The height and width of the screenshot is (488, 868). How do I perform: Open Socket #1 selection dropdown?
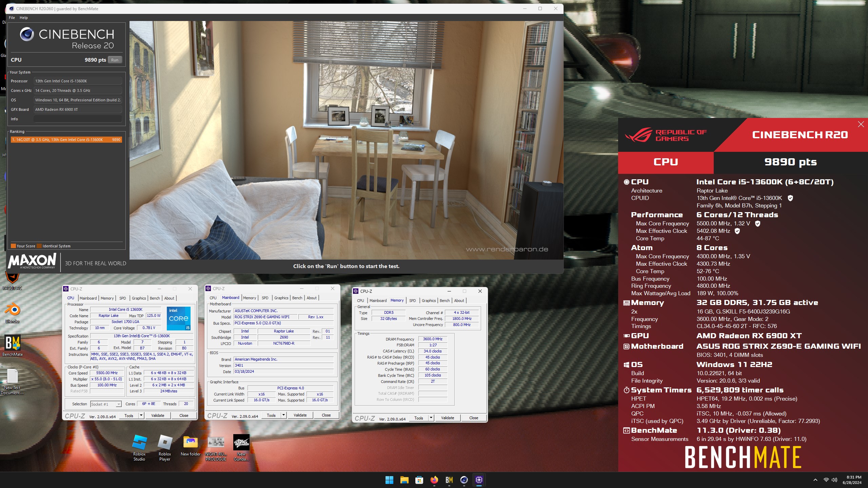click(106, 404)
